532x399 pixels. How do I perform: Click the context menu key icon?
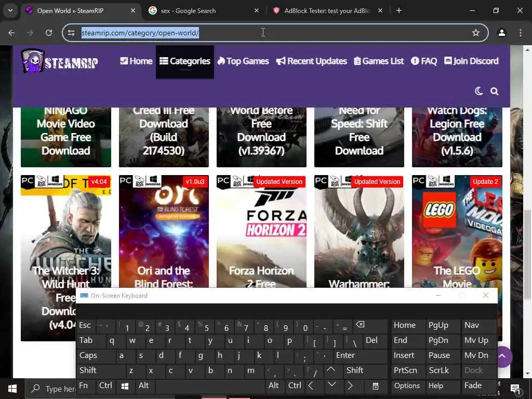(375, 386)
